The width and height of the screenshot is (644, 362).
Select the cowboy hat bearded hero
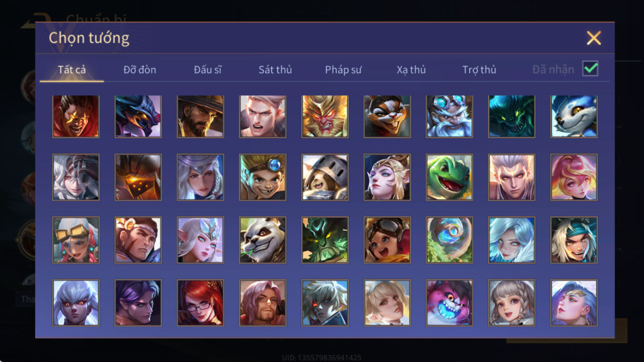200,116
